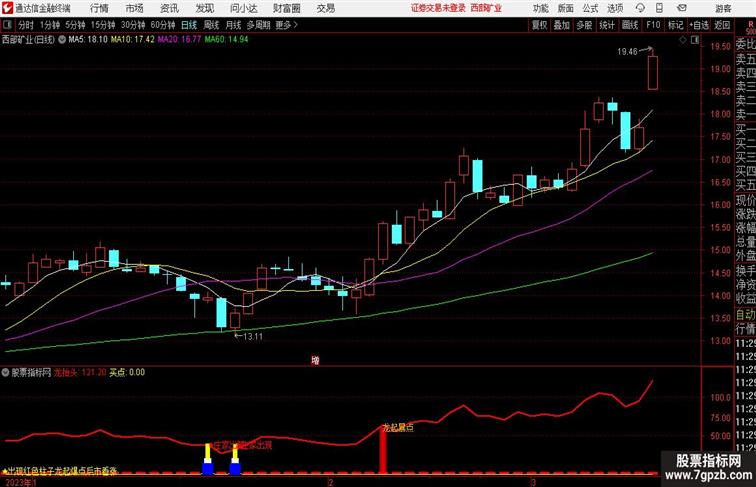756x487 pixels.
Task: Open the mobile phone icon in title bar
Action: pos(660,8)
